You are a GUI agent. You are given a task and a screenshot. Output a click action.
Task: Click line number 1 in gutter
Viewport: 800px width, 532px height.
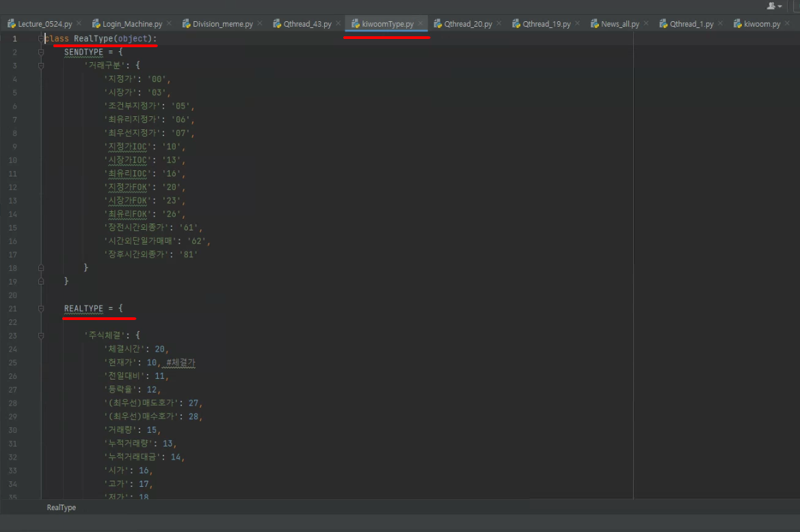pos(14,39)
